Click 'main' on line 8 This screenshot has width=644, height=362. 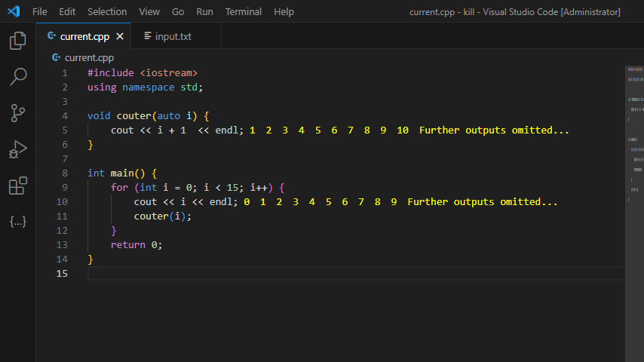(x=122, y=173)
